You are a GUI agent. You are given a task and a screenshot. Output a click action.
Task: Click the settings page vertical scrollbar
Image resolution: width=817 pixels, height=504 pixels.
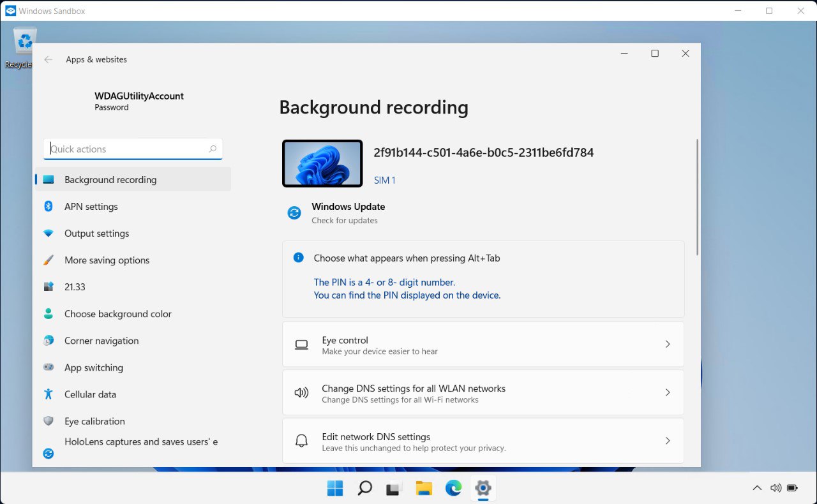coord(697,197)
